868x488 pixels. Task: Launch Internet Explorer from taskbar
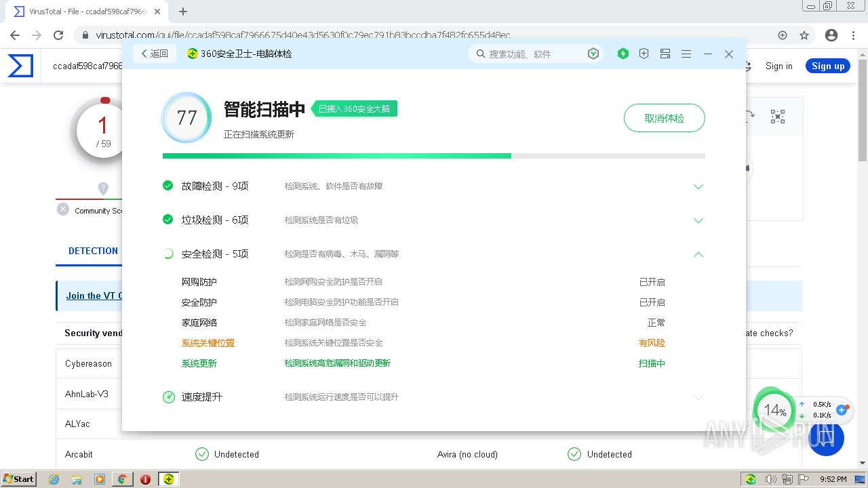coord(54,479)
